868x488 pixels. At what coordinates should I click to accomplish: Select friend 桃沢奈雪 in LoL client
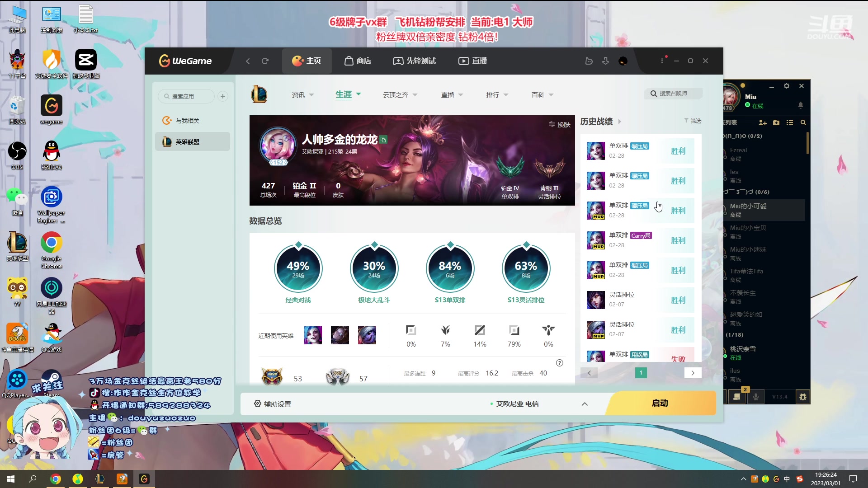(764, 353)
